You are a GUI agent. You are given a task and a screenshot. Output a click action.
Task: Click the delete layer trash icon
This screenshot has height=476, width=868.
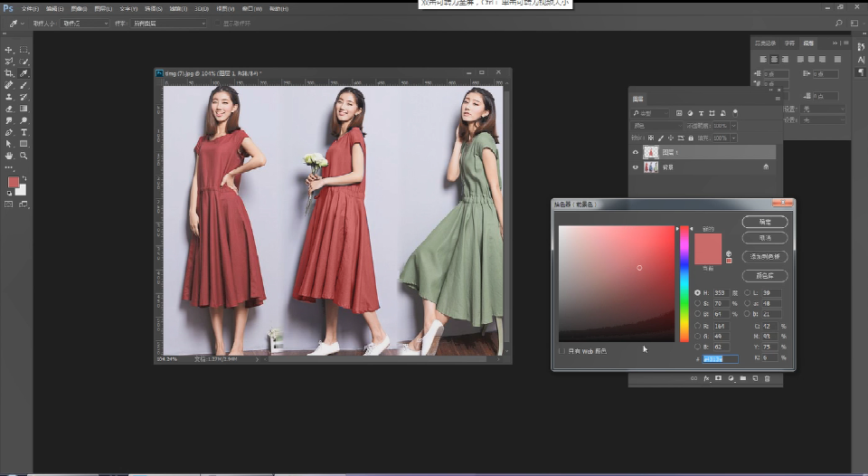(x=767, y=378)
